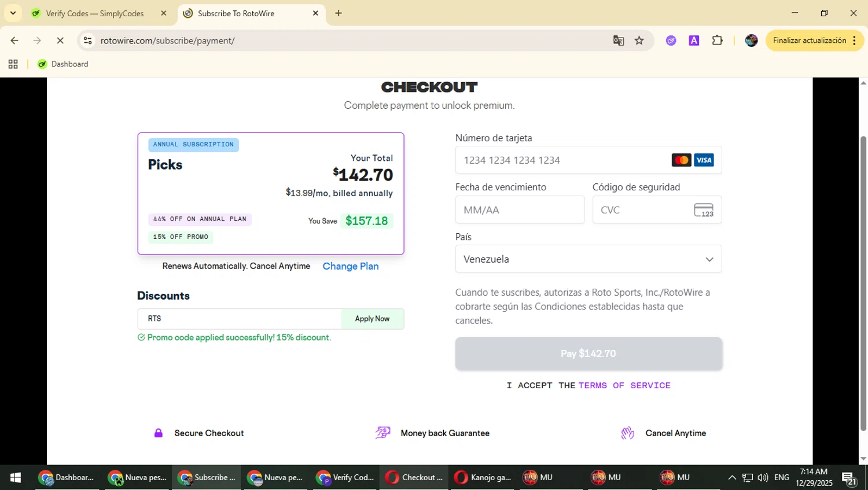This screenshot has width=868, height=490.
Task: Stop page loading with X button
Action: tap(60, 40)
